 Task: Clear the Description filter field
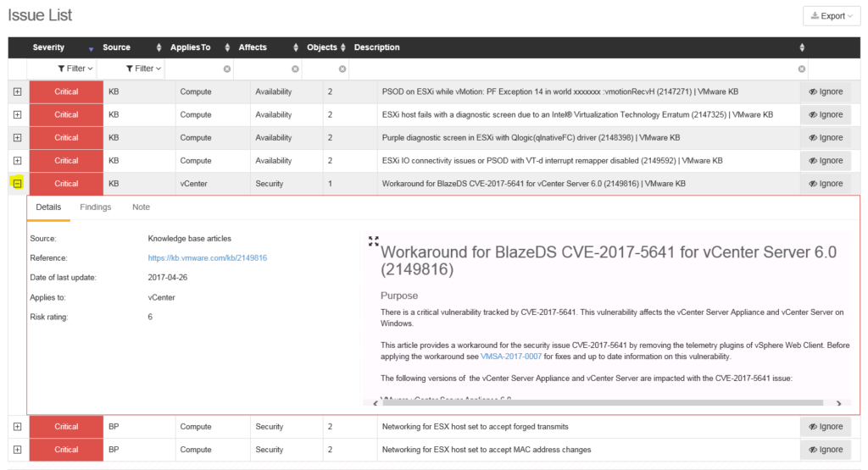tap(802, 69)
